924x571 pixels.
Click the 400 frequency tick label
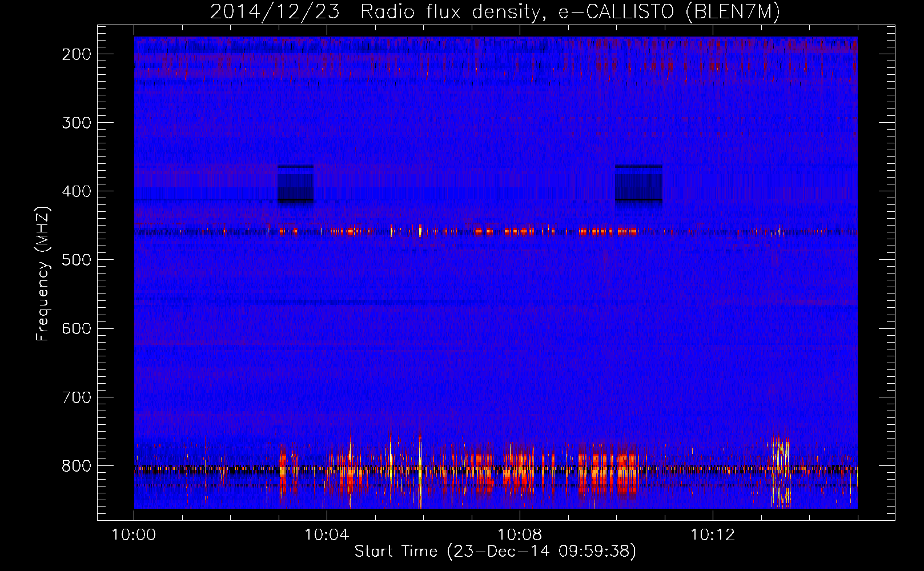coord(76,191)
